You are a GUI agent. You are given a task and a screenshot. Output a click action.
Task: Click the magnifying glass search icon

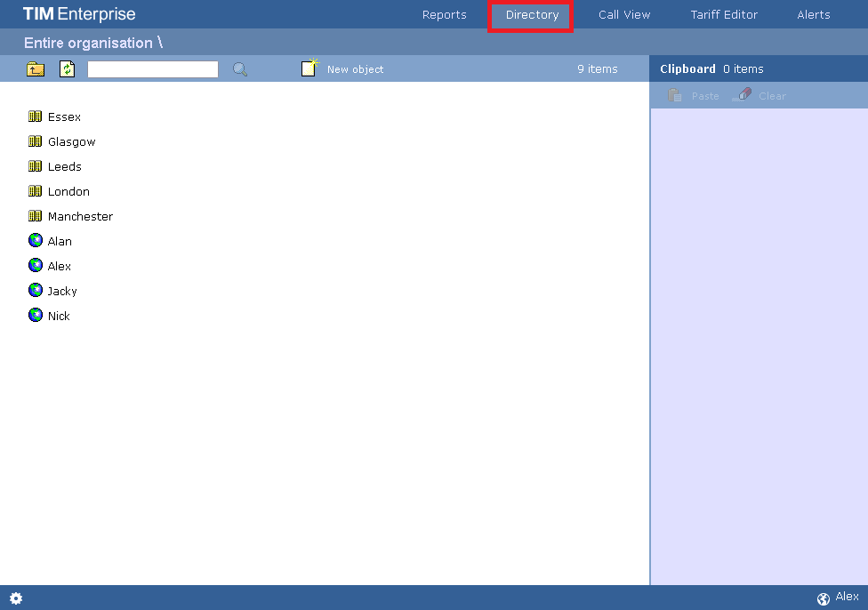coord(238,68)
